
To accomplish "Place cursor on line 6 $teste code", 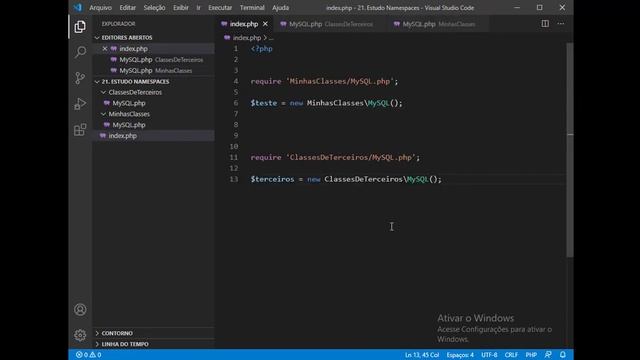I will (x=326, y=103).
